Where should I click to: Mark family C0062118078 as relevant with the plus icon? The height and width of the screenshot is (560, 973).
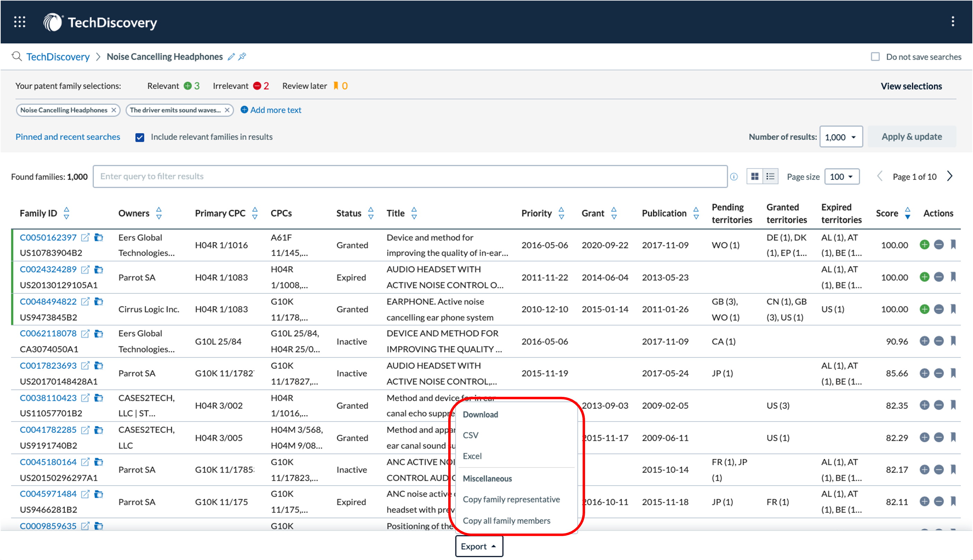click(x=924, y=341)
